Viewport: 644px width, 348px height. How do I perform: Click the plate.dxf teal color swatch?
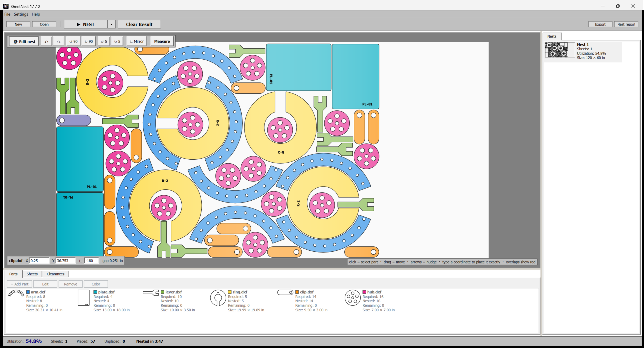tap(95, 292)
